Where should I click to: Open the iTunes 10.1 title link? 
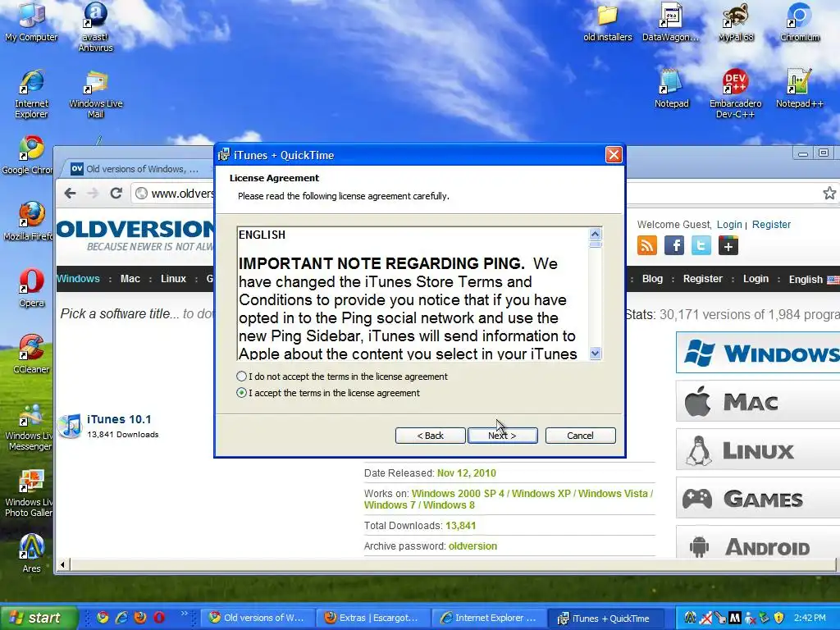tap(119, 419)
